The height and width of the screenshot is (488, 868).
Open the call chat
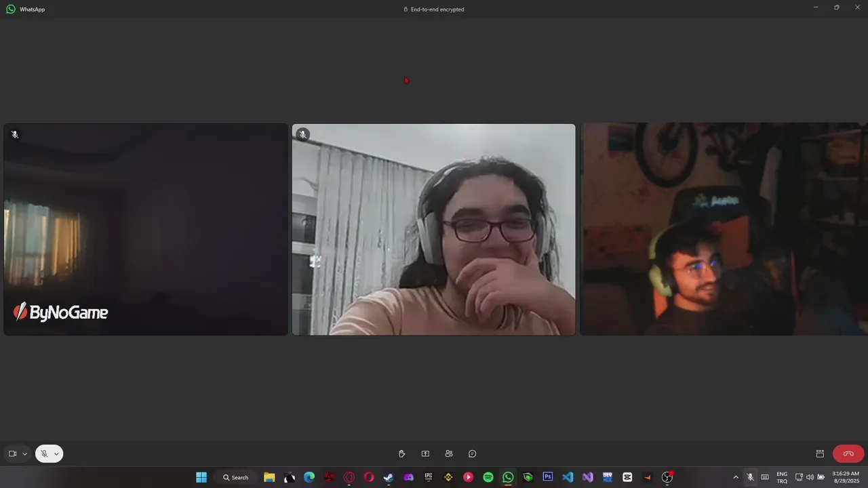click(473, 453)
